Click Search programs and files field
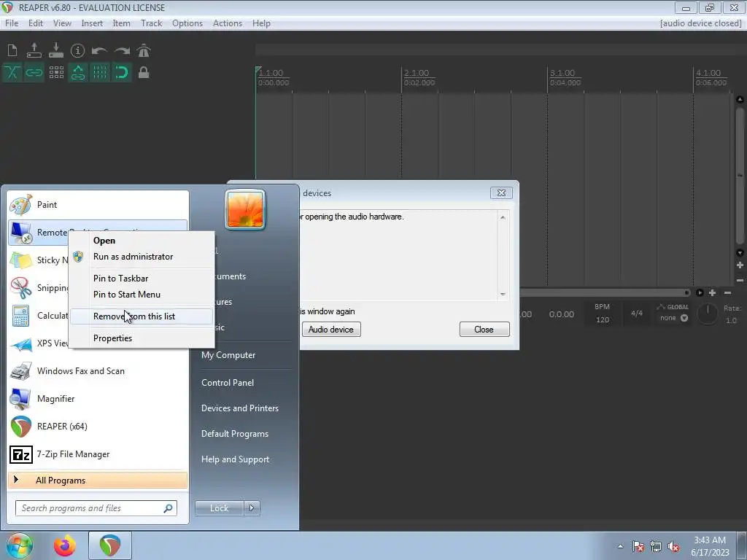747x560 pixels. pos(96,508)
